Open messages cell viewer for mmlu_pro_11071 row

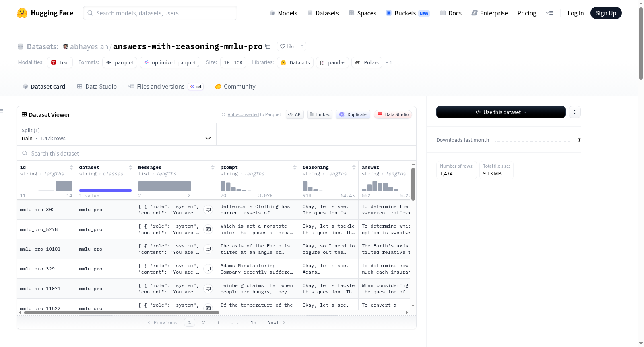208,289
